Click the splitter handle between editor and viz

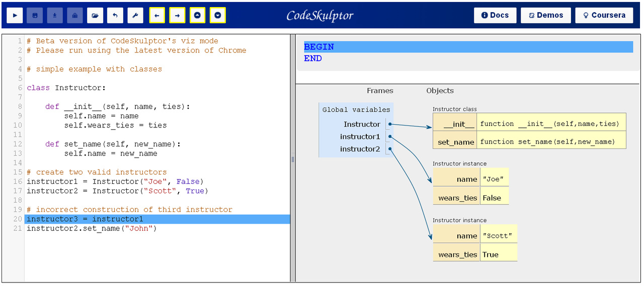click(293, 159)
